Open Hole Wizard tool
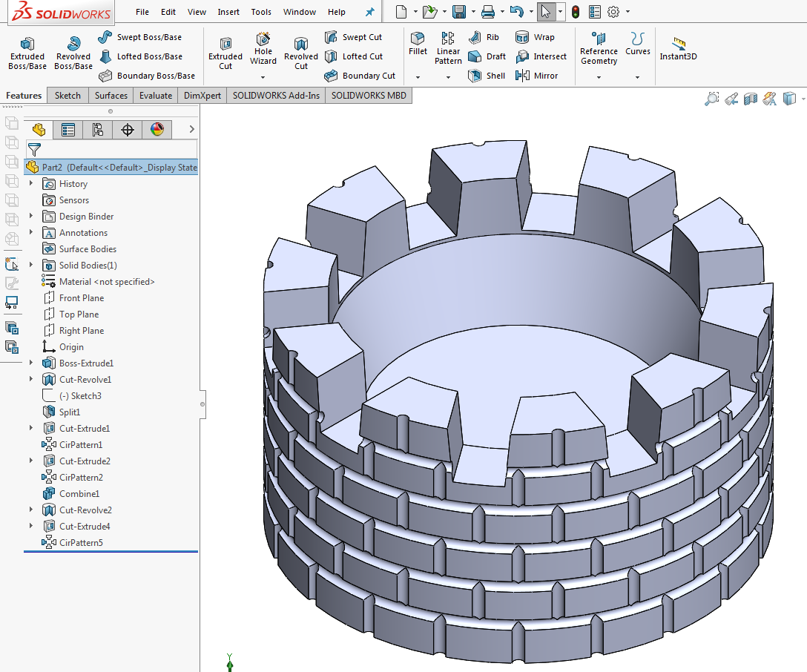Image resolution: width=807 pixels, height=672 pixels. click(263, 49)
